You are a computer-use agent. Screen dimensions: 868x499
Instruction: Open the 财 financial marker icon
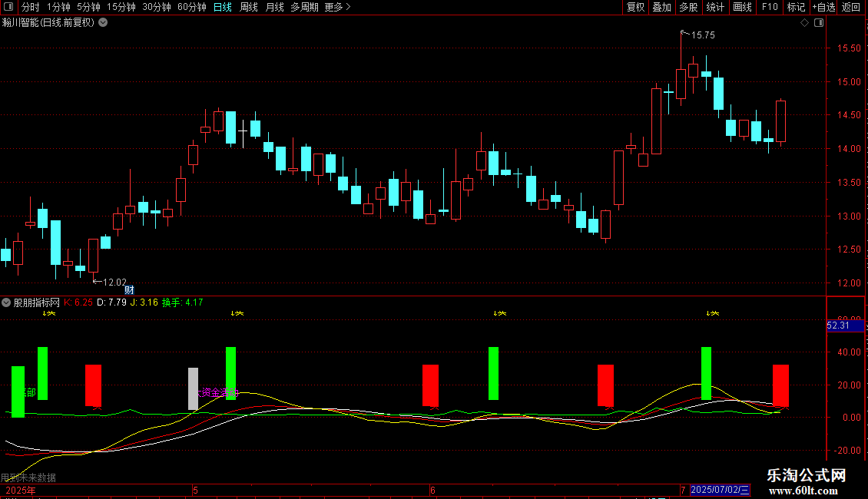pos(129,290)
